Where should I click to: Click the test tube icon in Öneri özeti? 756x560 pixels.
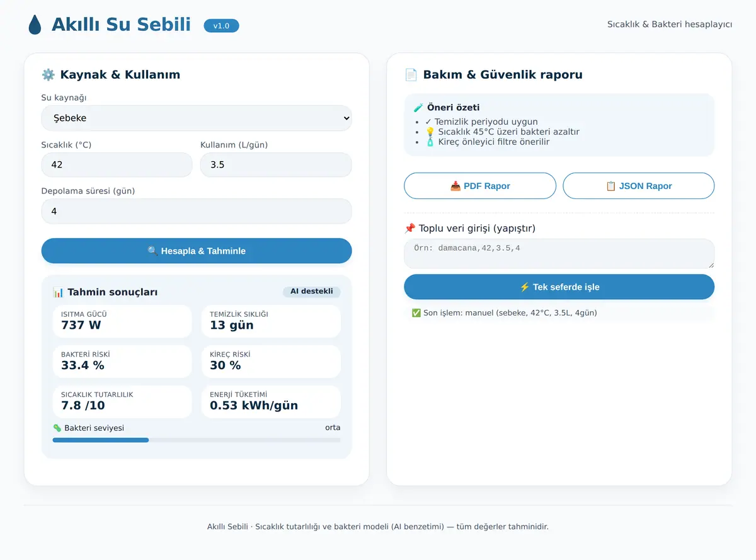pos(418,108)
